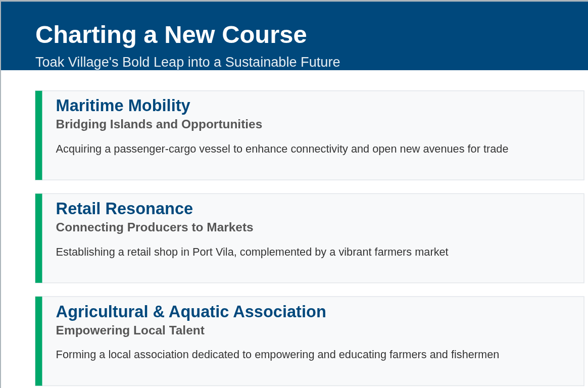Click the passenger-cargo vessel description text
Image resolution: width=588 pixels, height=388 pixels.
[282, 149]
